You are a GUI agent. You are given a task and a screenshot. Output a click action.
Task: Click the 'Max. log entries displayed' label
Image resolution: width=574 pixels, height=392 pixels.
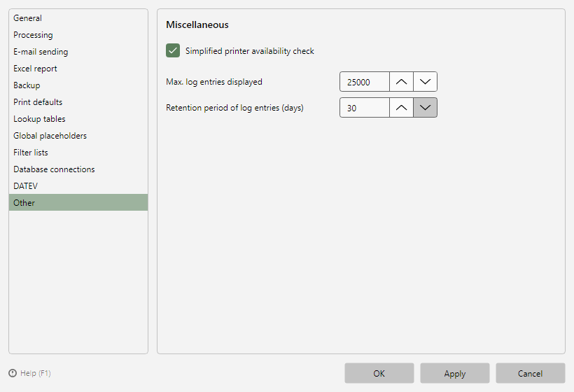[x=214, y=82]
